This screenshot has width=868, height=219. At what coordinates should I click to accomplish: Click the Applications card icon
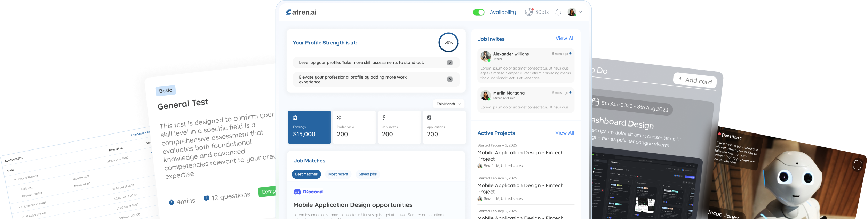pos(429,117)
